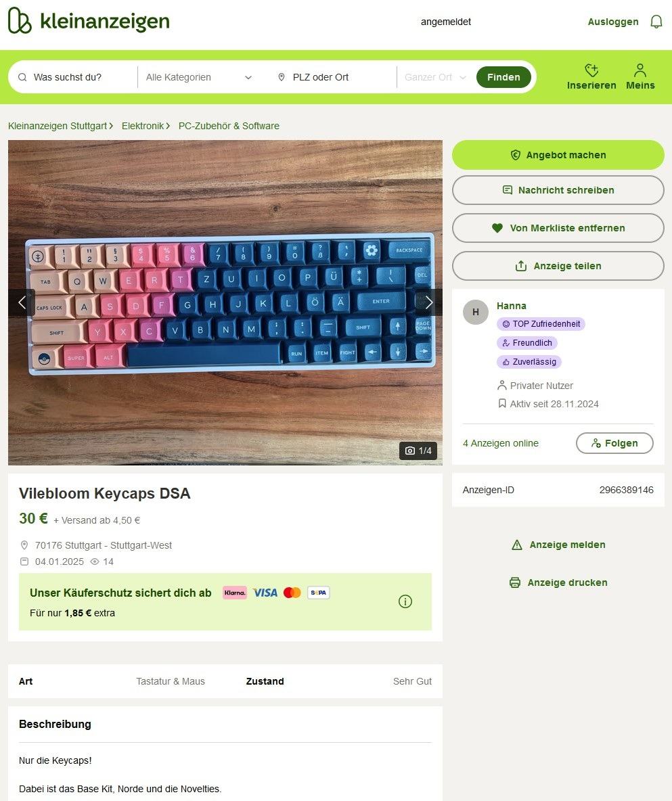
Task: Open the keyboard photo in gallery
Action: tap(225, 302)
